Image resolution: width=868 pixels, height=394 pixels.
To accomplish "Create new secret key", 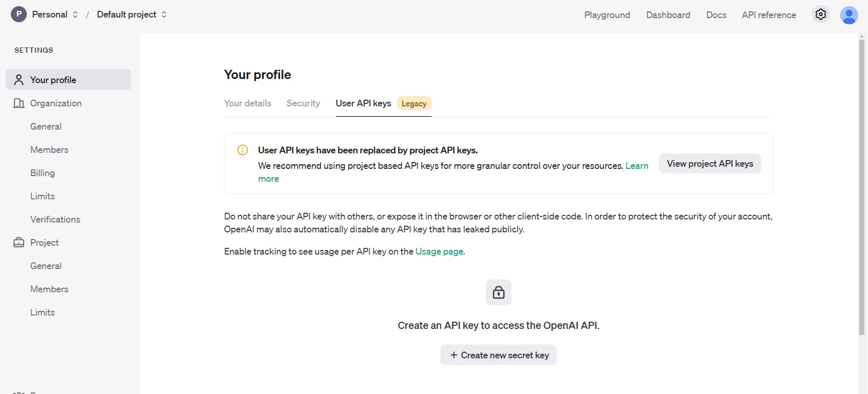I will (x=499, y=355).
